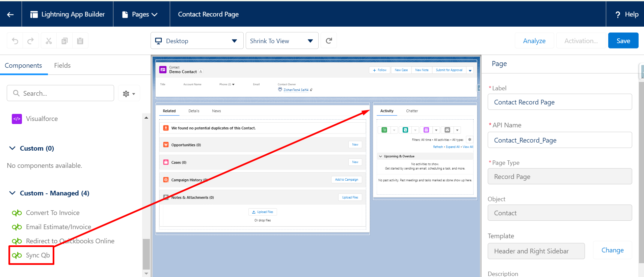Click New in the Cases row
644x277 pixels.
[x=355, y=162]
